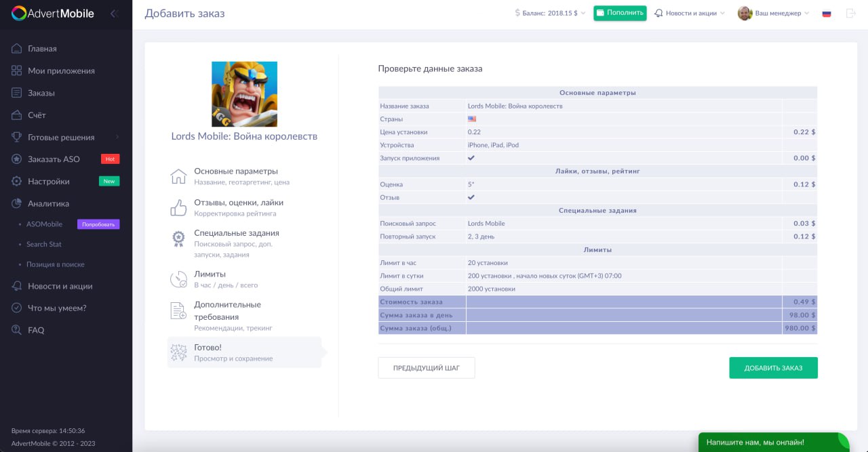Image resolution: width=868 pixels, height=452 pixels.
Task: Select the Готово! step
Action: click(244, 352)
